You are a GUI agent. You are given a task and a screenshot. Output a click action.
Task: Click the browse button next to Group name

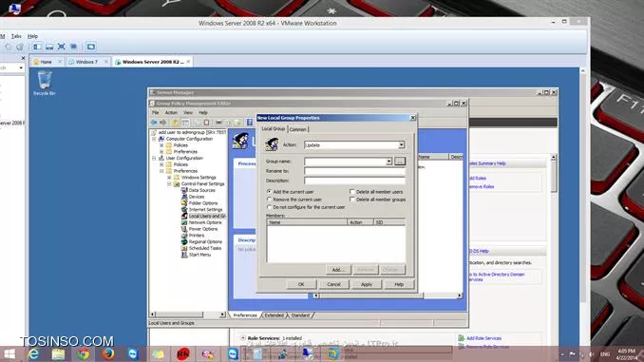(x=400, y=162)
